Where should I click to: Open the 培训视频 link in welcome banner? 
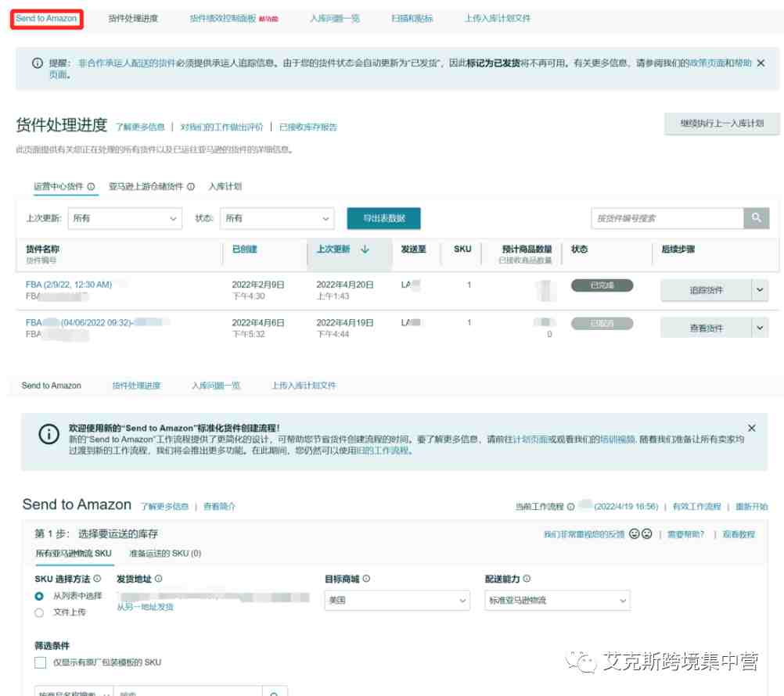(x=617, y=439)
